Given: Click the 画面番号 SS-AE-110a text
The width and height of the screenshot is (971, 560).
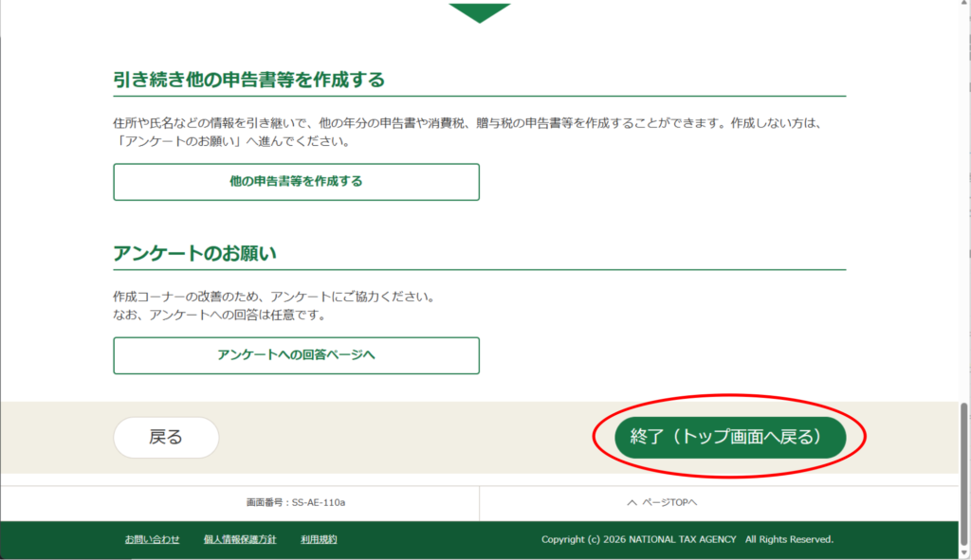Looking at the screenshot, I should (x=296, y=502).
